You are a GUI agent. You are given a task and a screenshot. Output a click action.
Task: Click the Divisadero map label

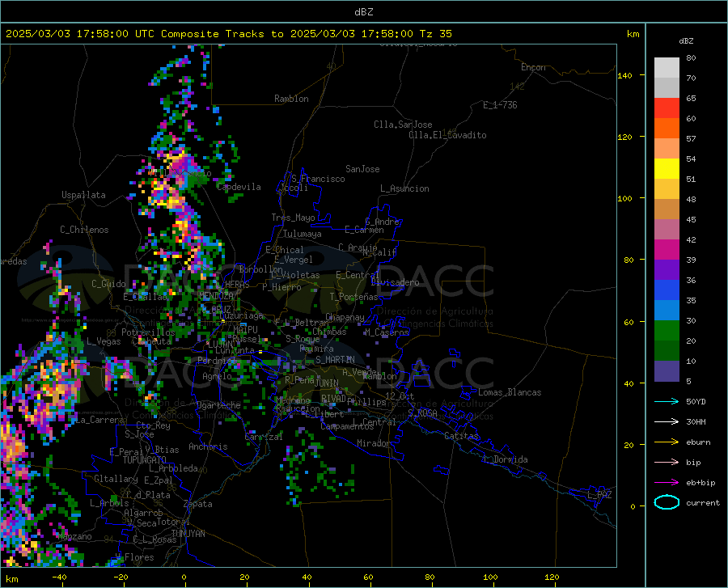395,282
